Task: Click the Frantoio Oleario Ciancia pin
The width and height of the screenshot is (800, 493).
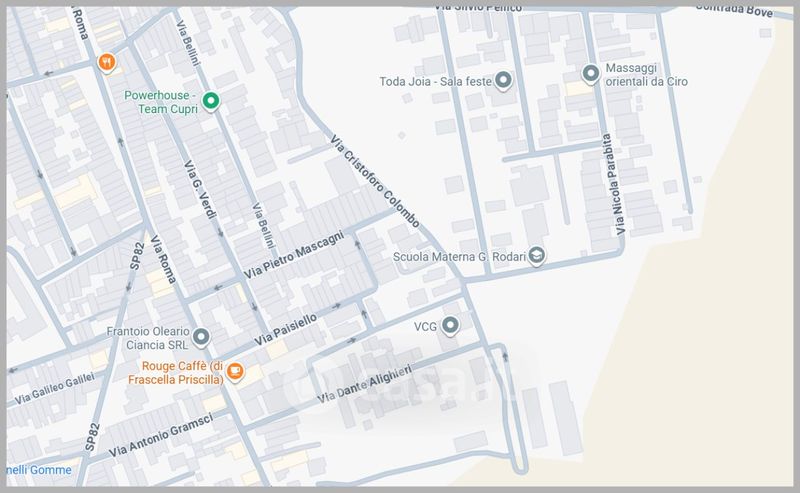Action: tap(201, 336)
